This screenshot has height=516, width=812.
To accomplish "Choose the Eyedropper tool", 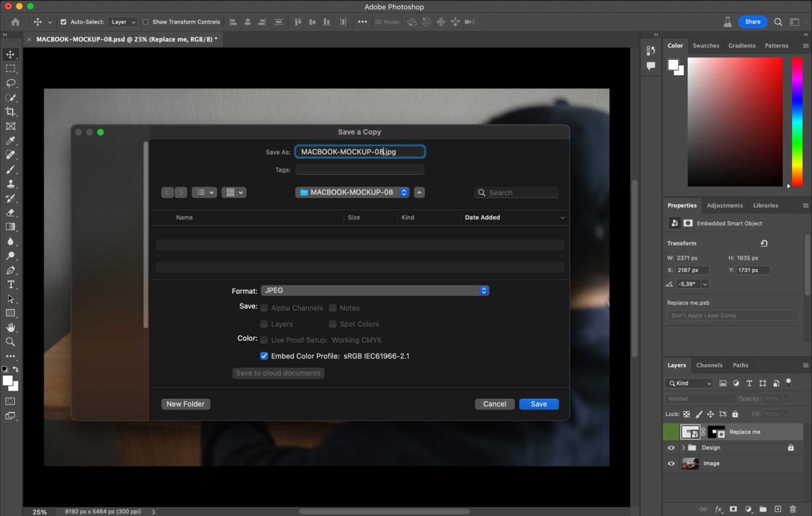I will [11, 141].
